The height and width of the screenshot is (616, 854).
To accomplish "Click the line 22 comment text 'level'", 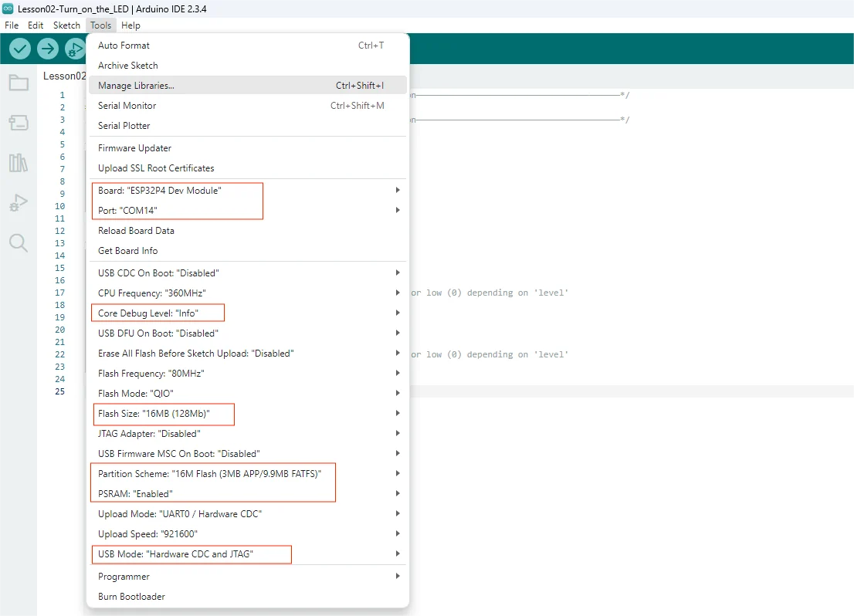I will [x=551, y=354].
